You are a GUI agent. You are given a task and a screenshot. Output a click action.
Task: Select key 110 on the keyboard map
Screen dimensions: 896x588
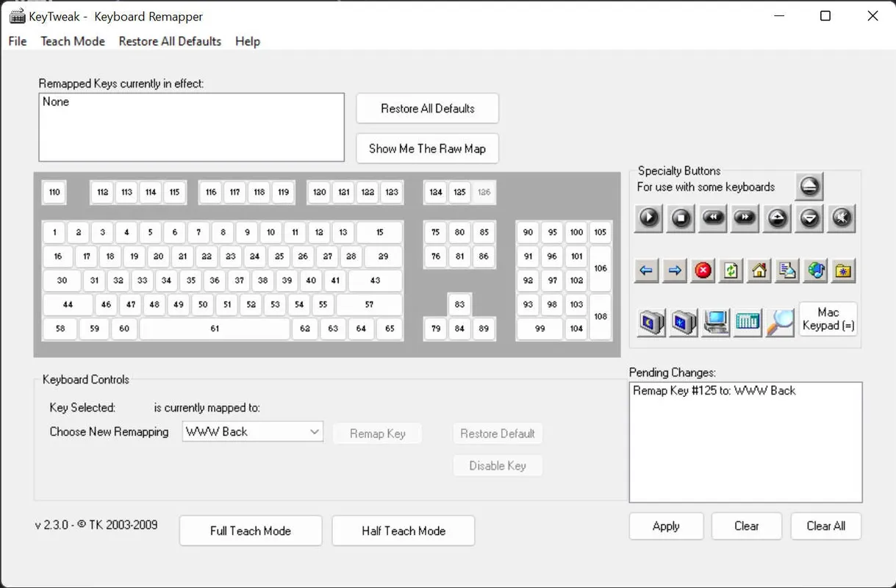coord(54,193)
